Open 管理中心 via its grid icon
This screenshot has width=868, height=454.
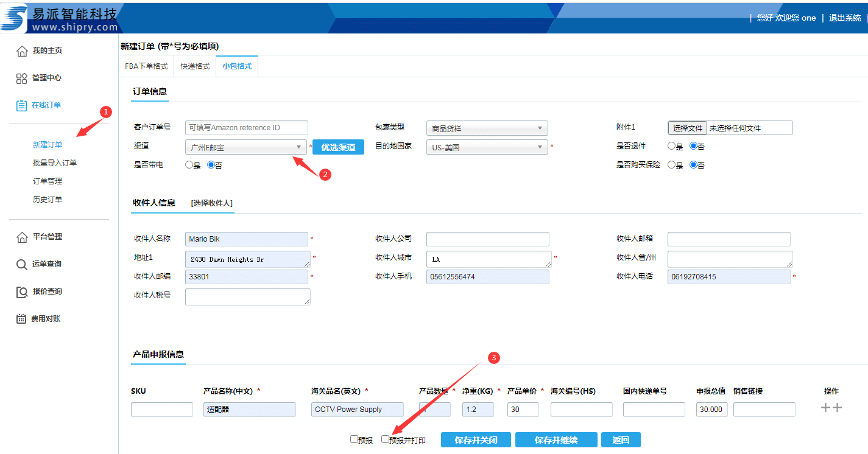point(22,79)
